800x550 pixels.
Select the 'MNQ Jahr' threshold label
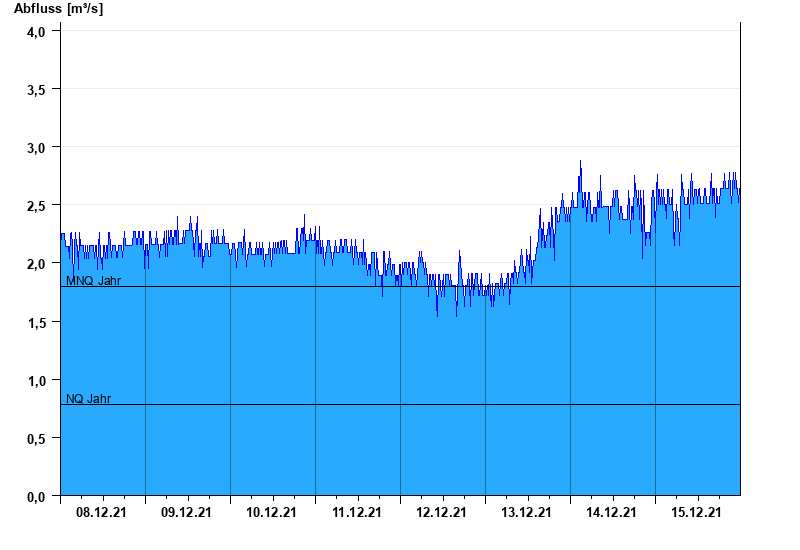(93, 281)
